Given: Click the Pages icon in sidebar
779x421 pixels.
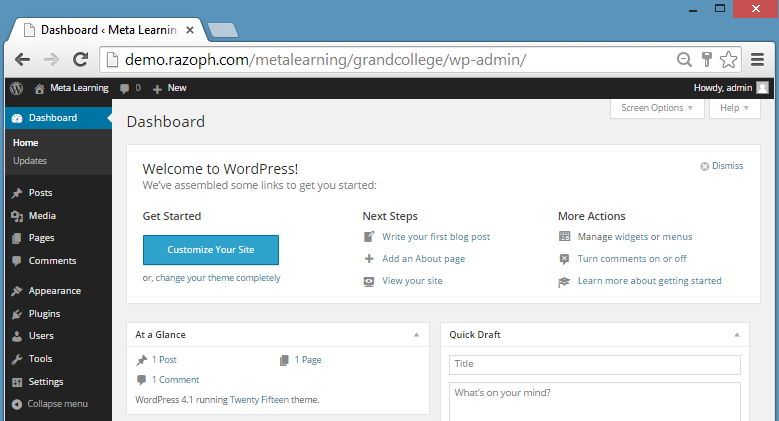Looking at the screenshot, I should pos(17,238).
